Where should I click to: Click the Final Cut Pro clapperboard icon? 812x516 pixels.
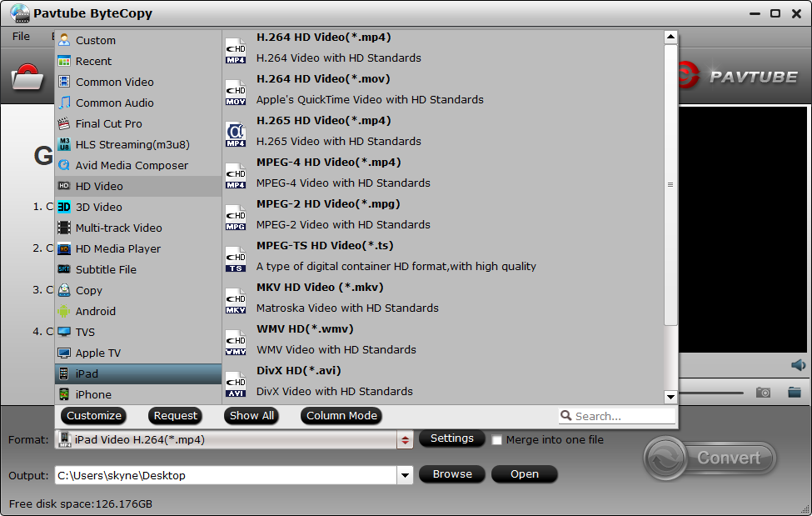tap(64, 123)
